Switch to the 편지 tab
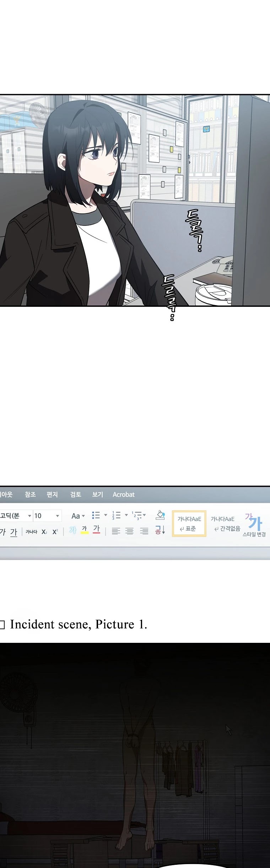Viewport: 270px width, 868px height. tap(52, 494)
